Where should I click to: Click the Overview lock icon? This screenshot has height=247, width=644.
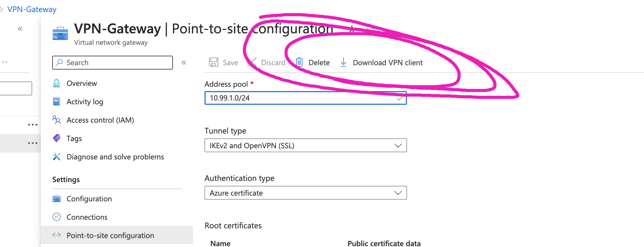click(x=57, y=83)
